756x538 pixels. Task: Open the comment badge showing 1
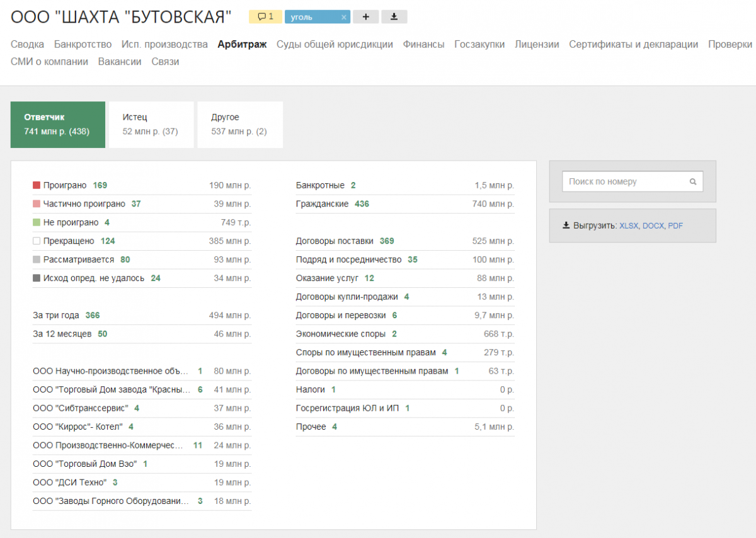265,17
